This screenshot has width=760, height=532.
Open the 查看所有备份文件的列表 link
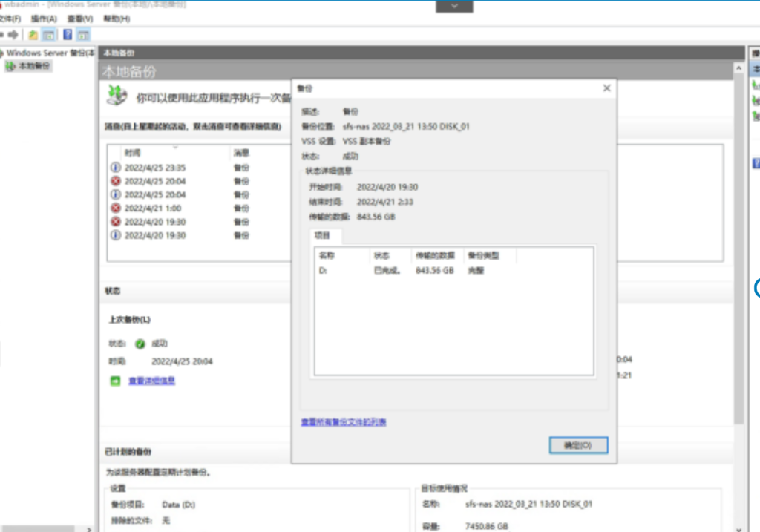[343, 422]
